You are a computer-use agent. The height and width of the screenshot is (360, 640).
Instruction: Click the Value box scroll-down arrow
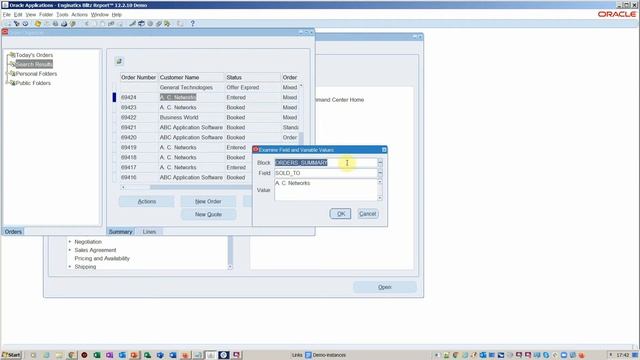[380, 198]
